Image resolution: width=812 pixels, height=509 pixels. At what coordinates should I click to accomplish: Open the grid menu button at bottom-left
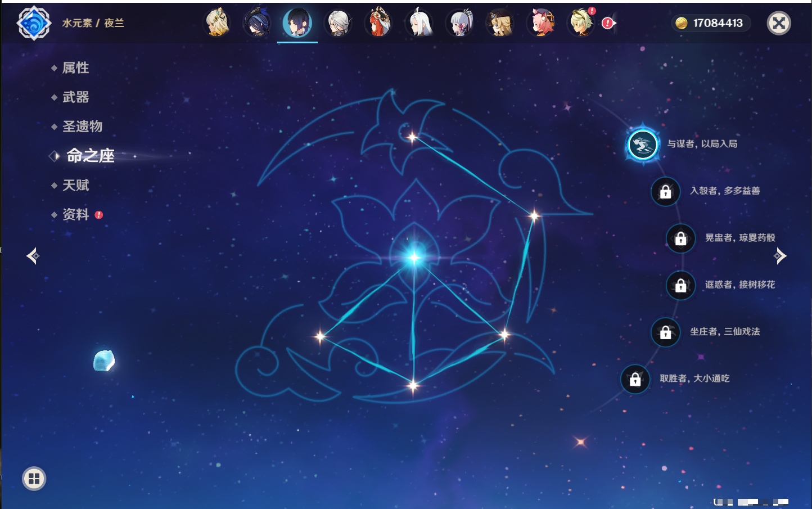pos(34,479)
